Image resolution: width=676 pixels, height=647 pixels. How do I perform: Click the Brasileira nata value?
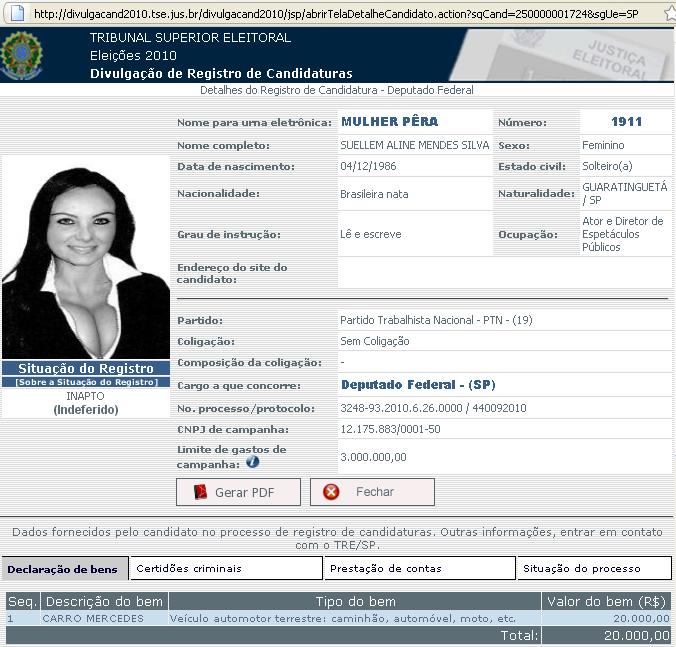coord(374,194)
